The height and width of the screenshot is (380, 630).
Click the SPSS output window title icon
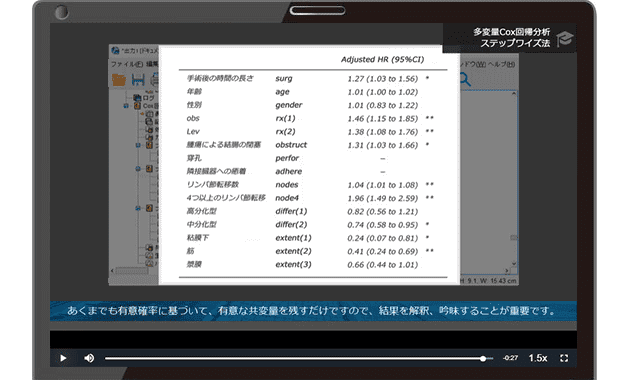(x=115, y=51)
